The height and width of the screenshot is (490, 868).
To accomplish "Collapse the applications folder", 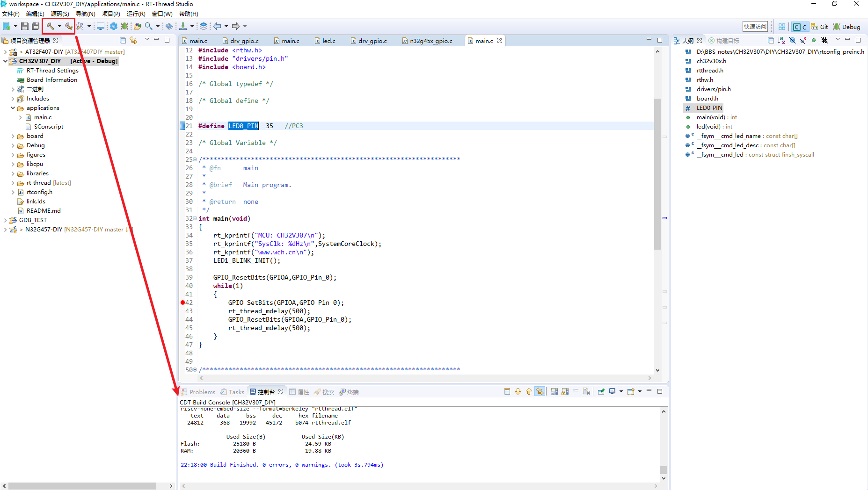I will pyautogui.click(x=13, y=108).
